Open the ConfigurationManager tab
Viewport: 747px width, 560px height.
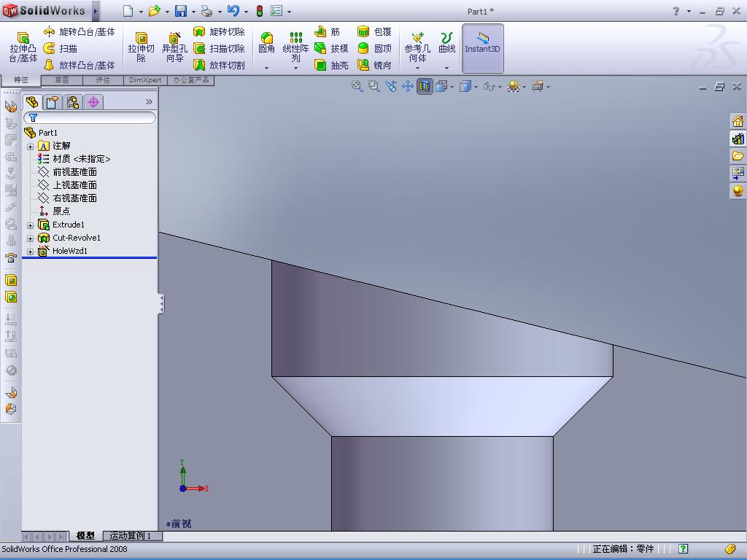pyautogui.click(x=73, y=102)
